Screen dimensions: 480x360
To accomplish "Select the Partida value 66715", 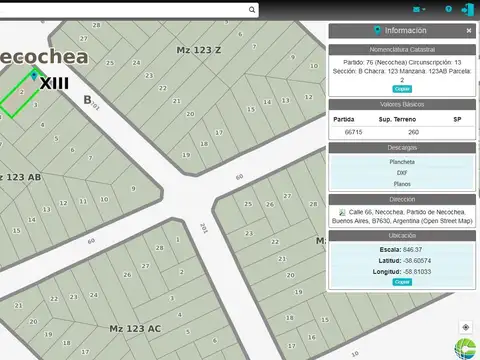I will pos(353,132).
